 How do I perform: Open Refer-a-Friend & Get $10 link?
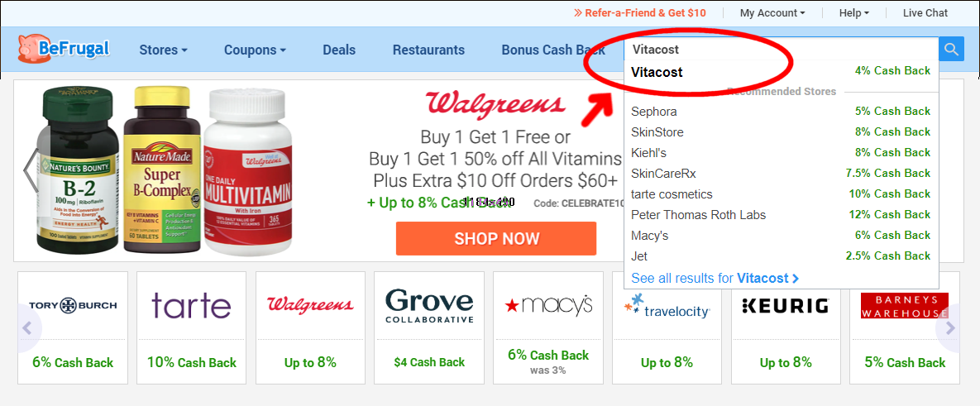pos(639,12)
